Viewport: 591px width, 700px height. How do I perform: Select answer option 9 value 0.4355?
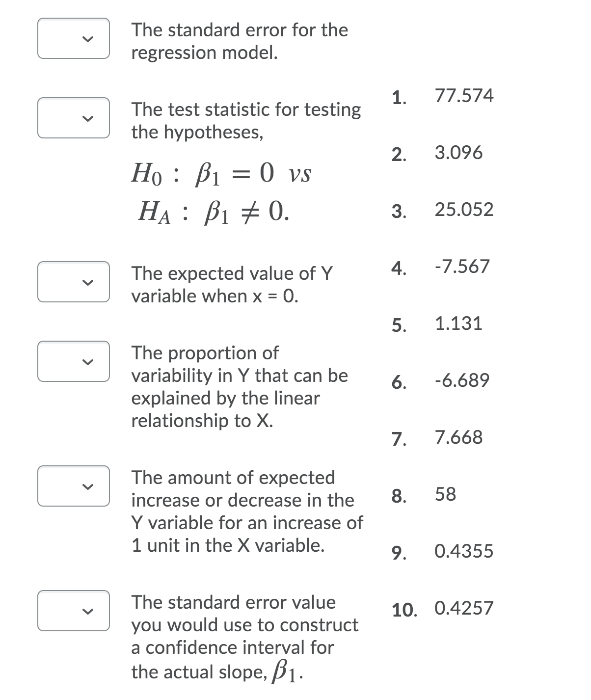pos(464,551)
